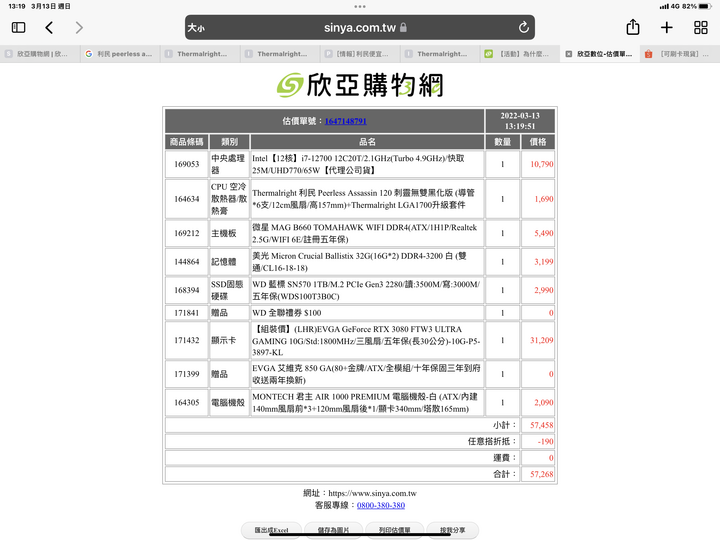Viewport: 720px width, 540px height.
Task: Click the 商品條碼 column header
Action: (186, 142)
